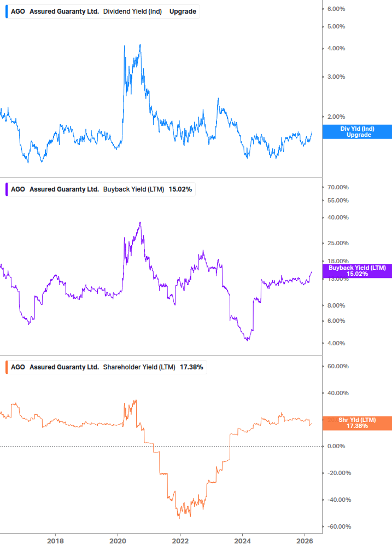
Task: Click the AGO ticker in the dividend legend
Action: 18,11
